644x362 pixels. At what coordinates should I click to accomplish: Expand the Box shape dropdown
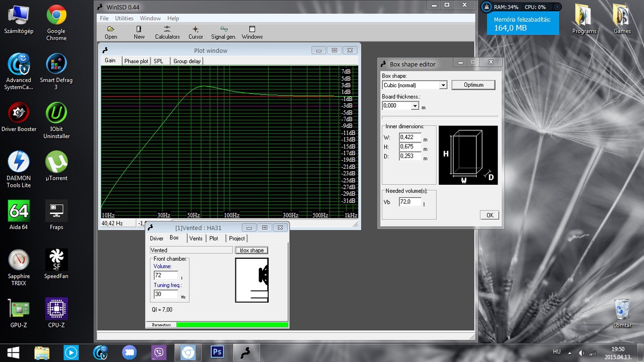click(x=443, y=86)
